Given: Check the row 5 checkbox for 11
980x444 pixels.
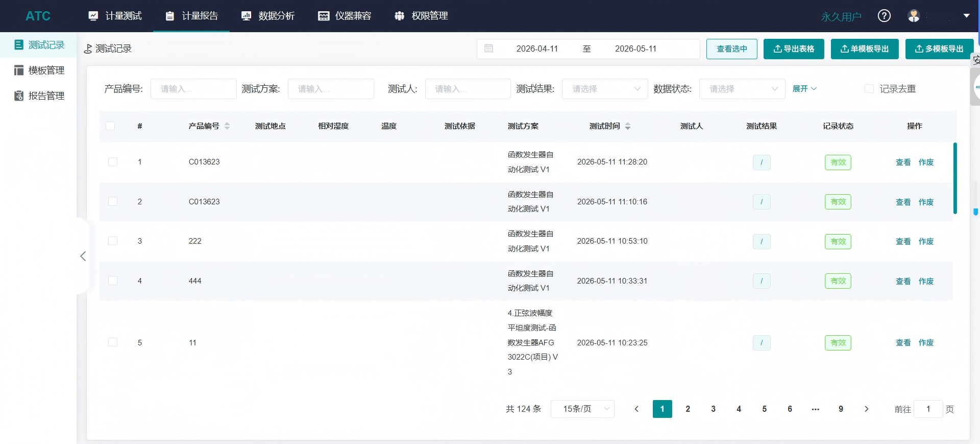Looking at the screenshot, I should [113, 342].
